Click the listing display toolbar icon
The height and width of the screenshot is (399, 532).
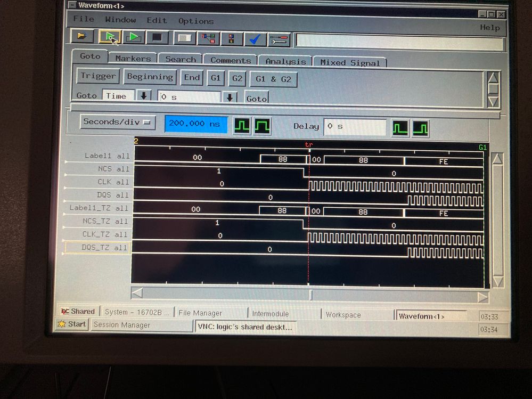(185, 38)
